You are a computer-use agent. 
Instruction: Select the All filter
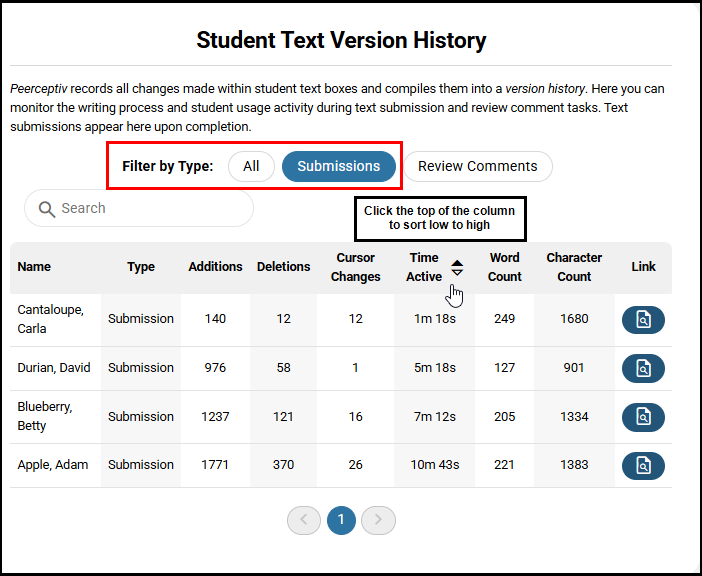tap(251, 166)
